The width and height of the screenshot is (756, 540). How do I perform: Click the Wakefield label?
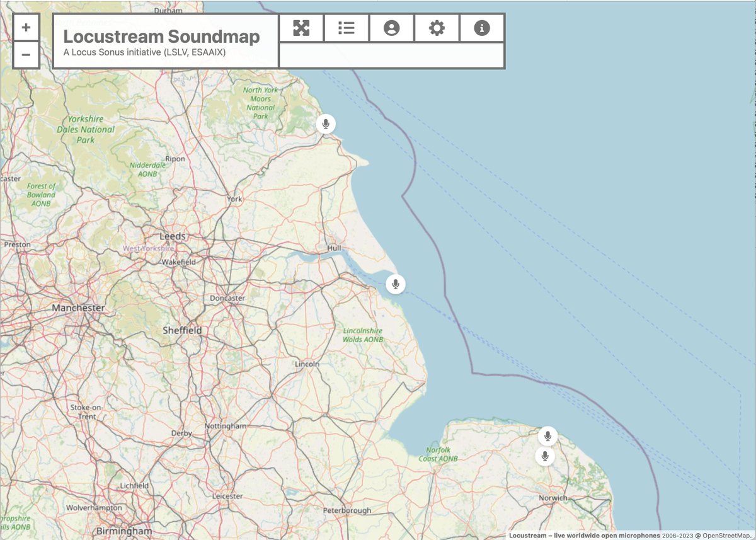click(x=179, y=261)
